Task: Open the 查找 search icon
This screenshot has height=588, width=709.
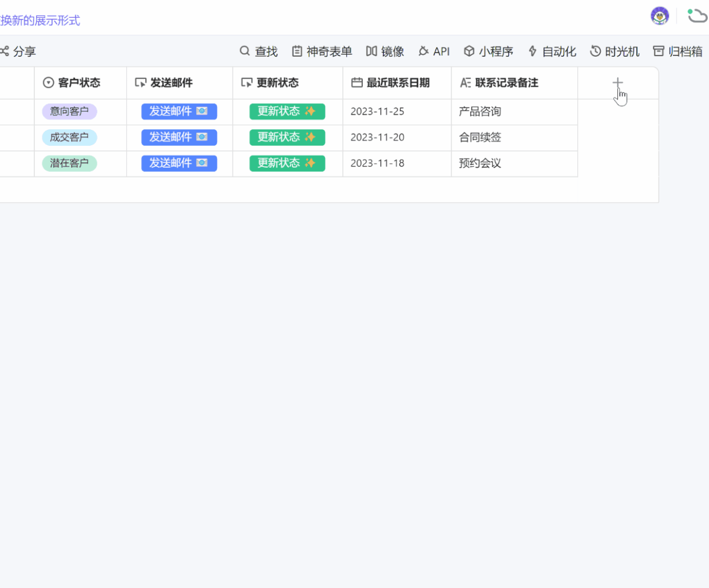Action: 244,51
